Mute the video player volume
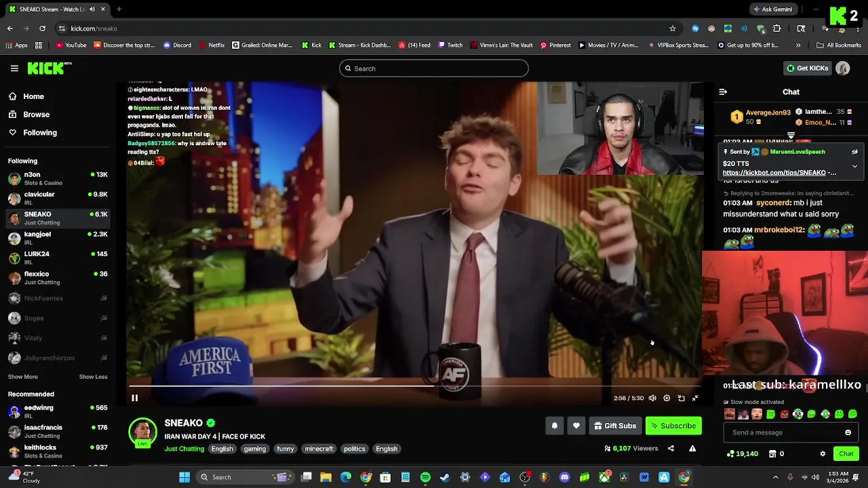Viewport: 868px width, 488px height. coord(652,399)
